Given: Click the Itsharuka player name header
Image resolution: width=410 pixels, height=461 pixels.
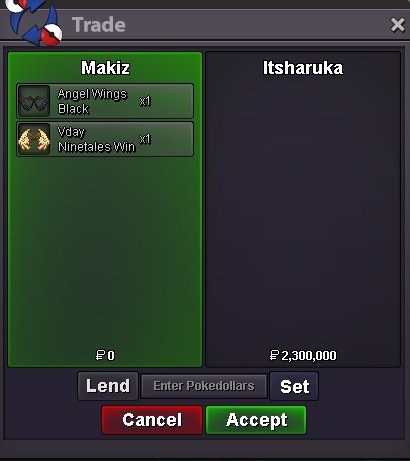Looking at the screenshot, I should click(303, 68).
